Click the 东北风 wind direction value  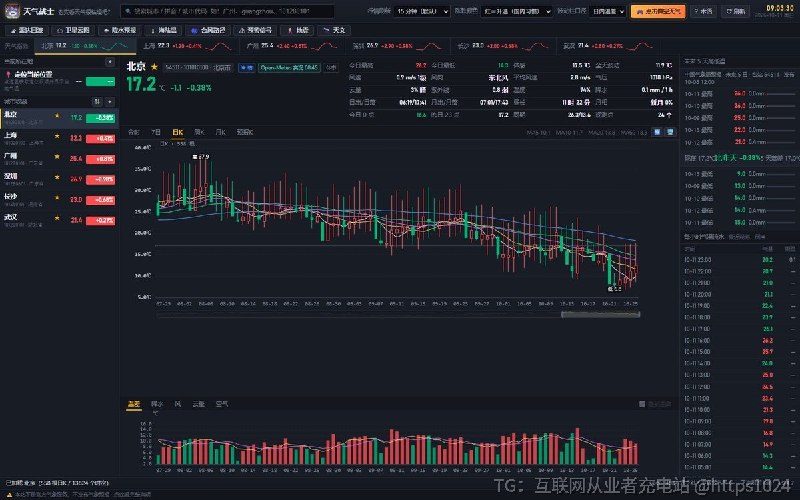click(x=498, y=78)
